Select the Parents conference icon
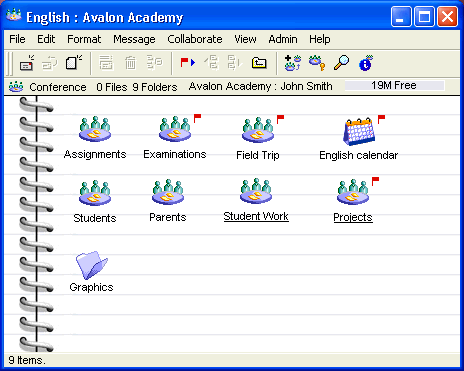Screen dimensions: 464x371 [x=168, y=192]
